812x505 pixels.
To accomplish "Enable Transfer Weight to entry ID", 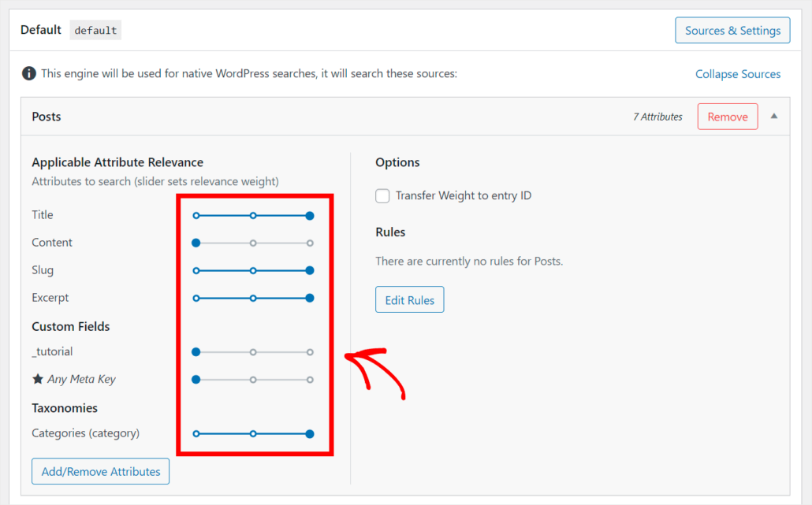I will 382,195.
